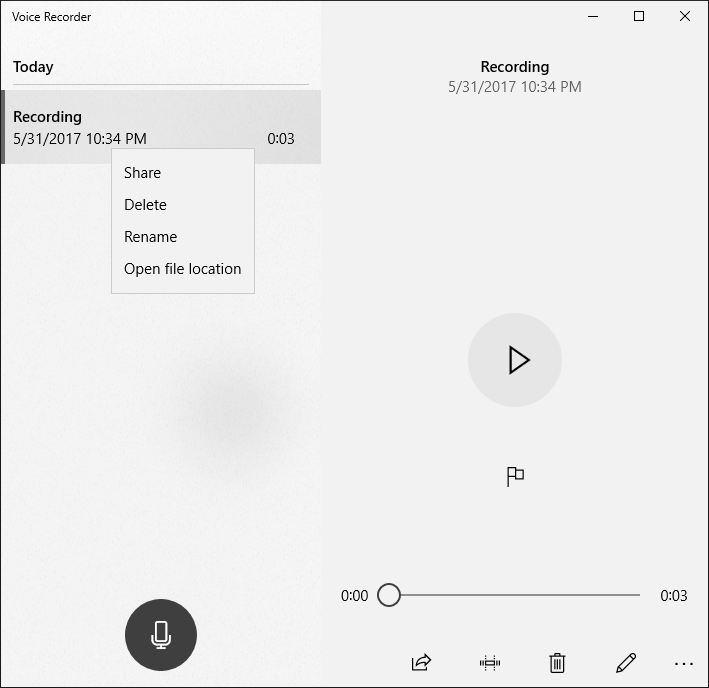Click the playback slider thumb
709x688 pixels.
[x=389, y=595]
